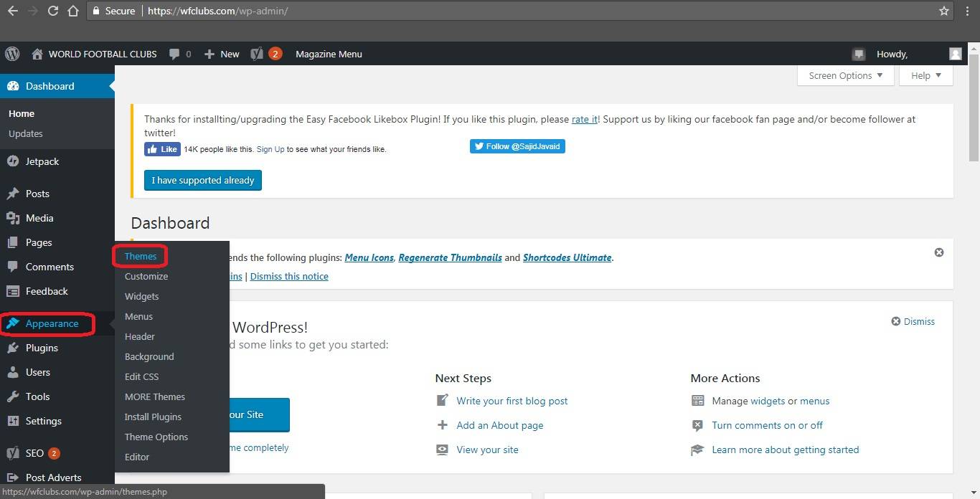The height and width of the screenshot is (499, 980).
Task: Open Widgets in Appearance submenu
Action: tap(142, 296)
